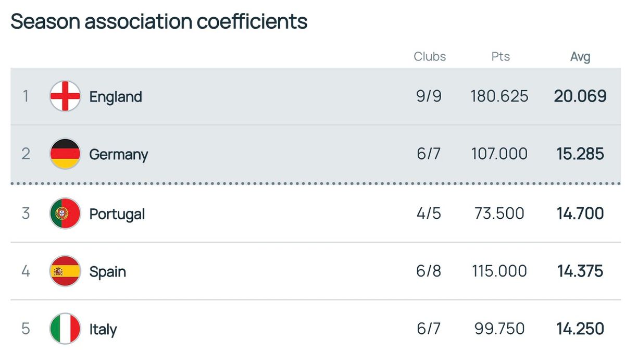
Task: Click rank number 1 in England row
Action: point(26,96)
